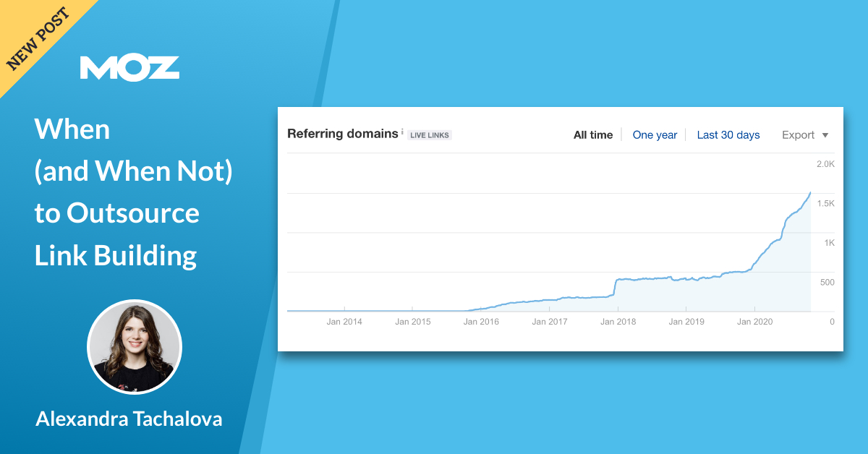Click the 1.5K y-axis value
This screenshot has height=454, width=868.
pos(825,204)
